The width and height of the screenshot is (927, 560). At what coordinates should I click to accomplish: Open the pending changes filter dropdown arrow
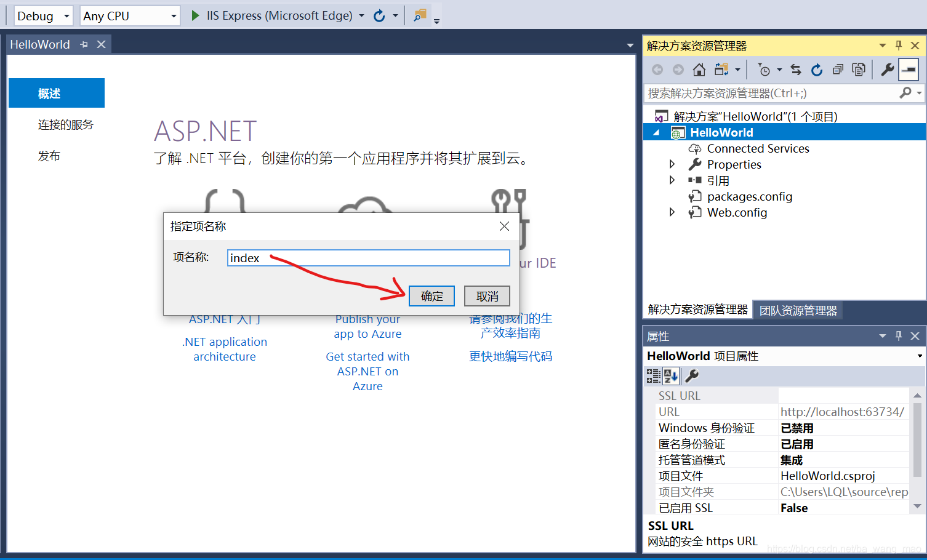pos(779,70)
